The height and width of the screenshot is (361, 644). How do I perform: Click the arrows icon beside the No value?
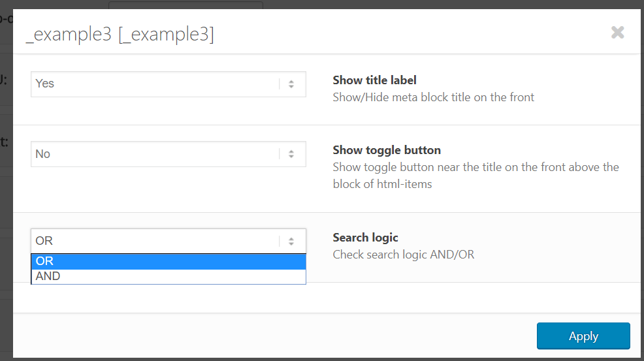(x=291, y=155)
